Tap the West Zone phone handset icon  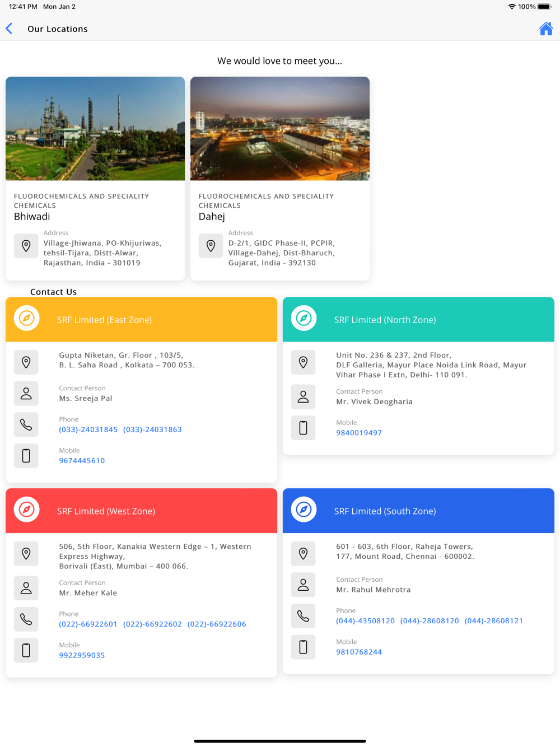coord(26,619)
